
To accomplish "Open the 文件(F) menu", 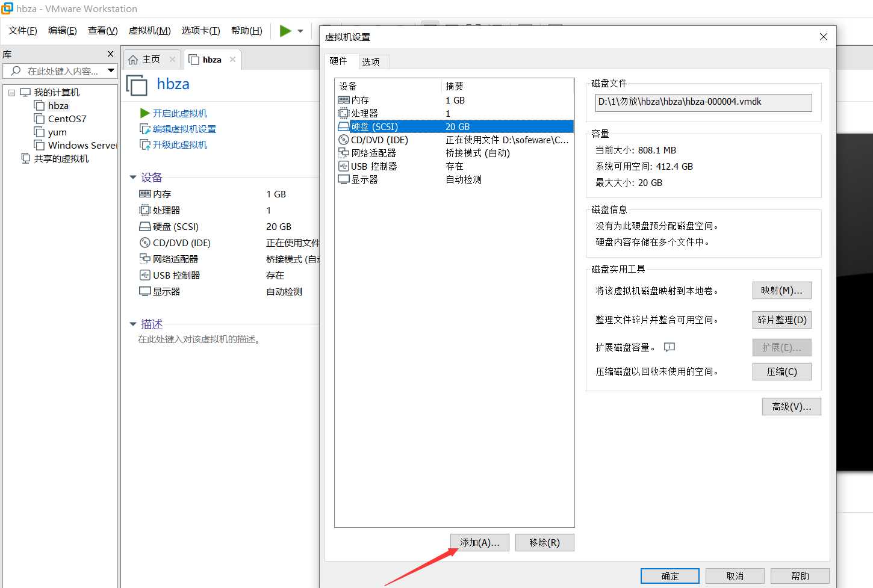I will click(23, 31).
